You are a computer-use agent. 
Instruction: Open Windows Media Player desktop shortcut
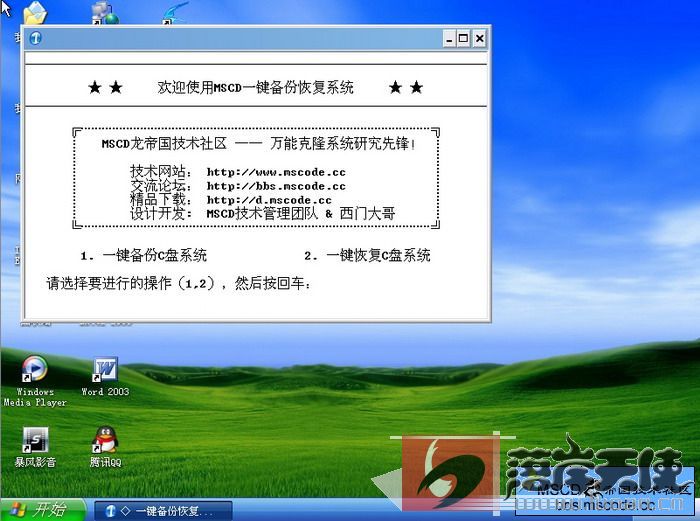pyautogui.click(x=35, y=382)
